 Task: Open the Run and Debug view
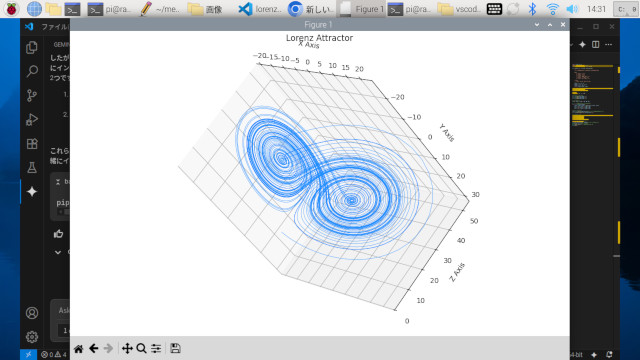tap(32, 120)
